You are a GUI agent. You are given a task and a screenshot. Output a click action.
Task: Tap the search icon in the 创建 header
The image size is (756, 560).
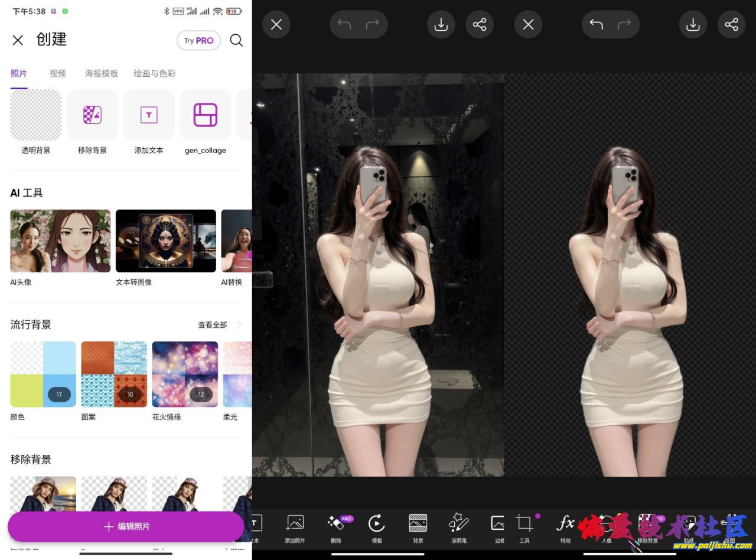[236, 40]
